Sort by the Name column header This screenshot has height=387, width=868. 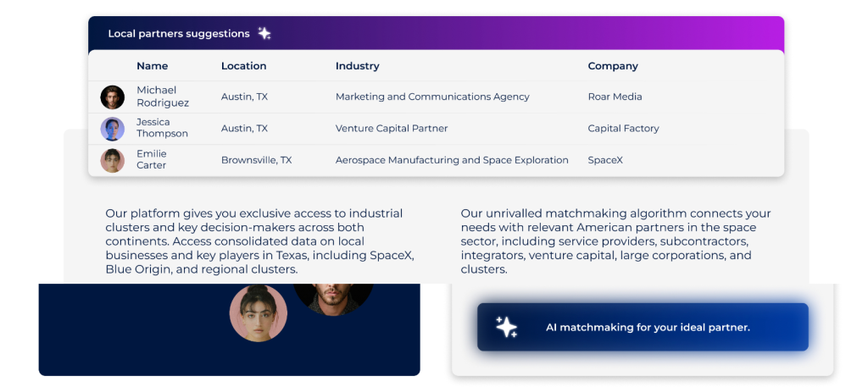tap(153, 66)
